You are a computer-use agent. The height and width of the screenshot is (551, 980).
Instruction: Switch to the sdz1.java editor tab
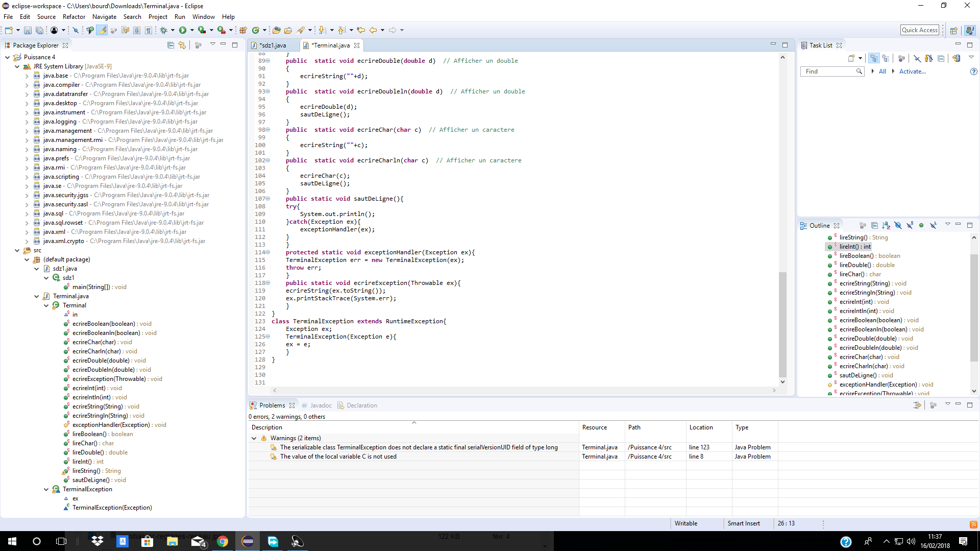click(x=273, y=45)
